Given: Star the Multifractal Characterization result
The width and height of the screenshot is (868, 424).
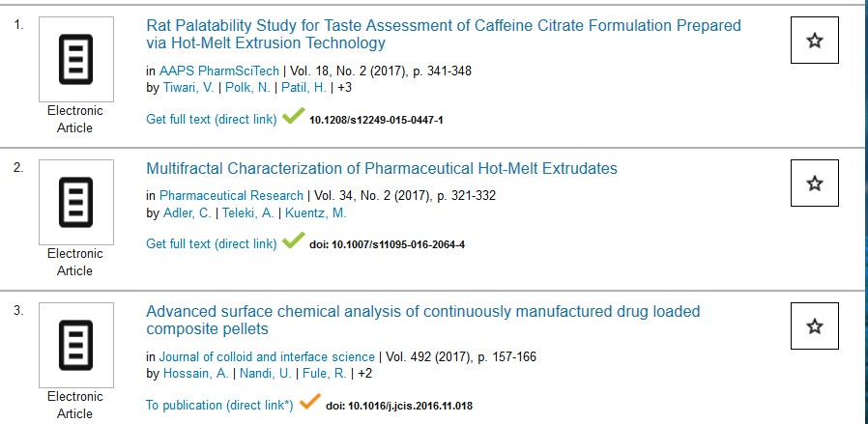Looking at the screenshot, I should tap(815, 184).
